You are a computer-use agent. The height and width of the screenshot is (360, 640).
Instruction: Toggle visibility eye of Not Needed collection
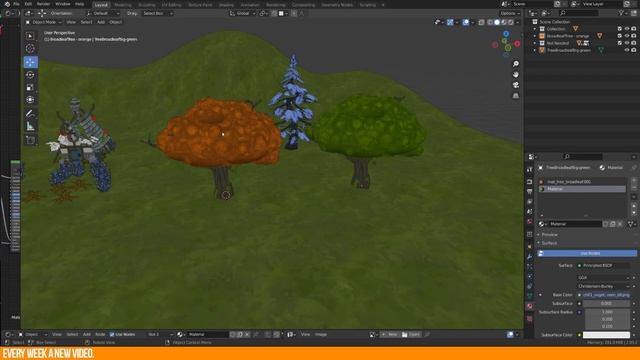(x=627, y=43)
